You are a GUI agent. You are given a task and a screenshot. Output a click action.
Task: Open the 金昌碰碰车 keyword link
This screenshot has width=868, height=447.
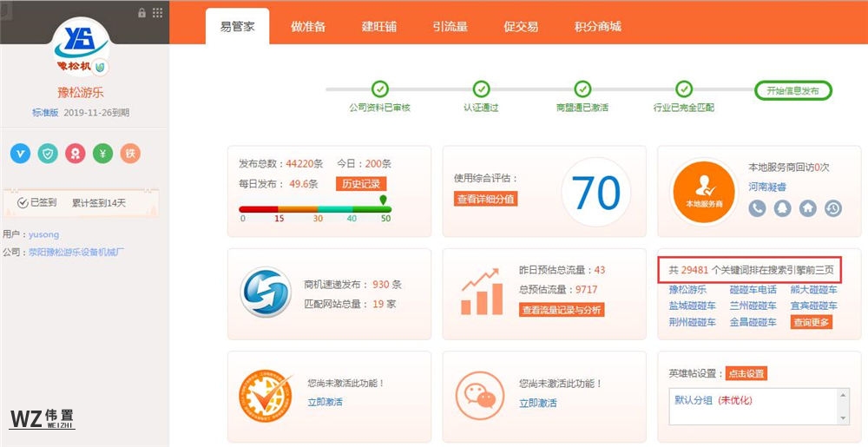click(x=753, y=322)
